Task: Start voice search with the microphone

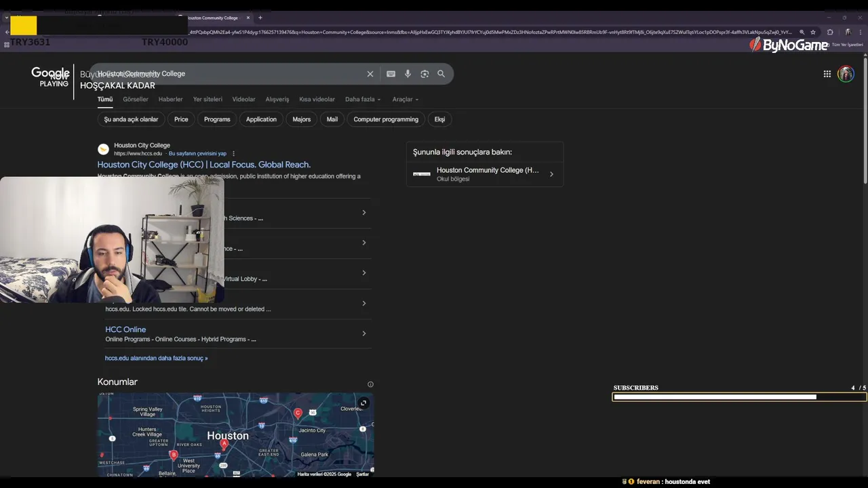Action: (x=408, y=74)
